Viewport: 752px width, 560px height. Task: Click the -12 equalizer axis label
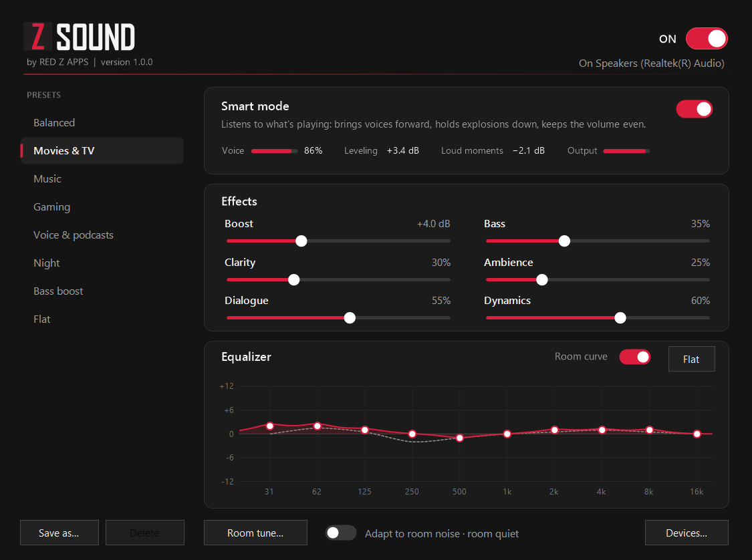[x=228, y=481]
